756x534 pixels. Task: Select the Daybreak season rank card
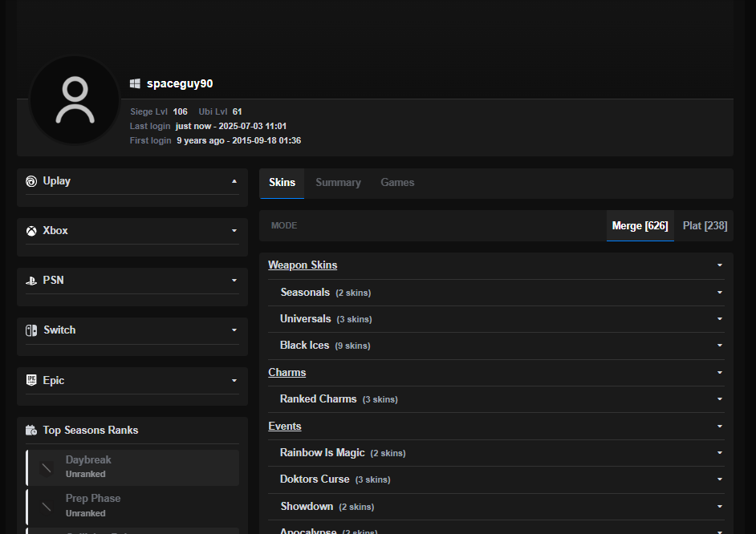tap(132, 467)
